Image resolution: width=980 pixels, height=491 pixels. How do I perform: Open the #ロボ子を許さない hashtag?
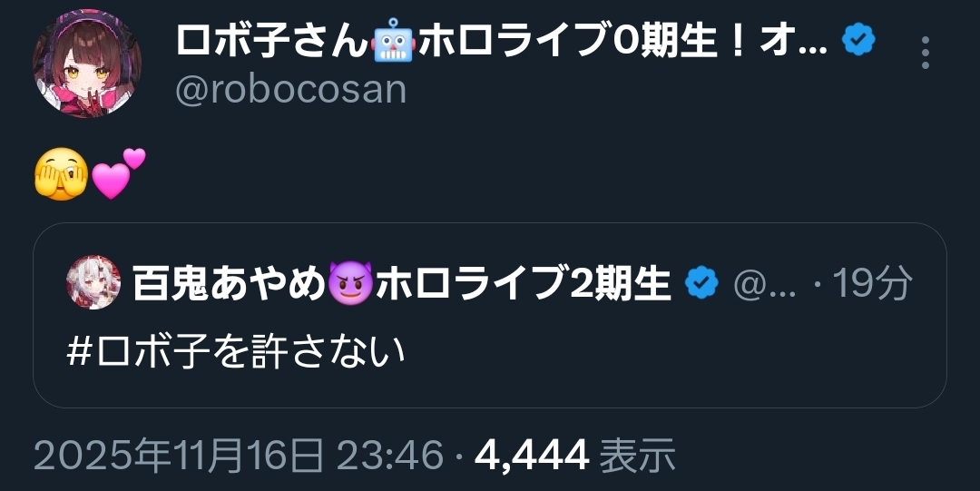click(x=236, y=351)
